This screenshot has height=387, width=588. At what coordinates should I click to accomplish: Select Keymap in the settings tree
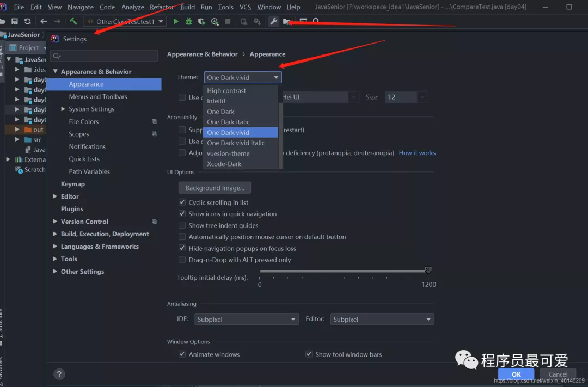pyautogui.click(x=73, y=184)
